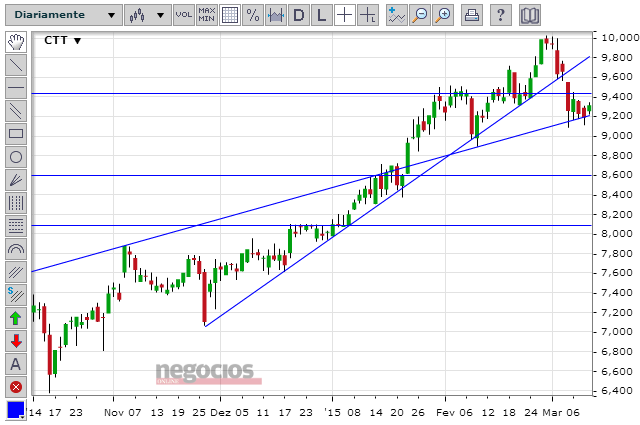Image resolution: width=640 pixels, height=425 pixels.
Task: Delete drawings with the red X
Action: [16, 387]
